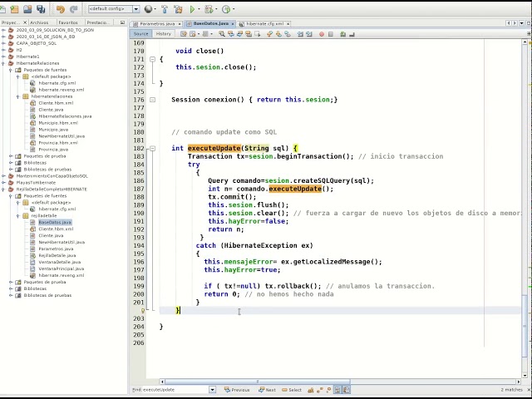The width and height of the screenshot is (532, 399).
Task: Click the Shift Line Right icon
Action: click(309, 34)
